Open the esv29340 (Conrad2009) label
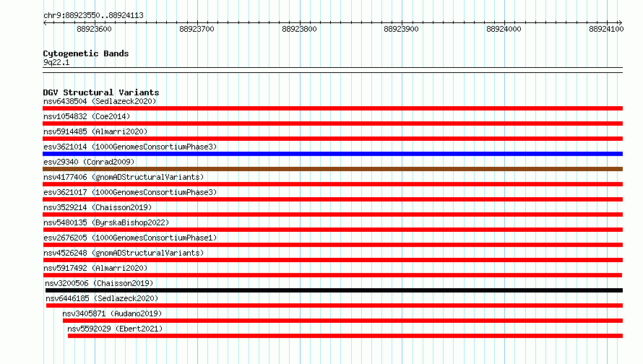643x364 pixels. click(89, 162)
